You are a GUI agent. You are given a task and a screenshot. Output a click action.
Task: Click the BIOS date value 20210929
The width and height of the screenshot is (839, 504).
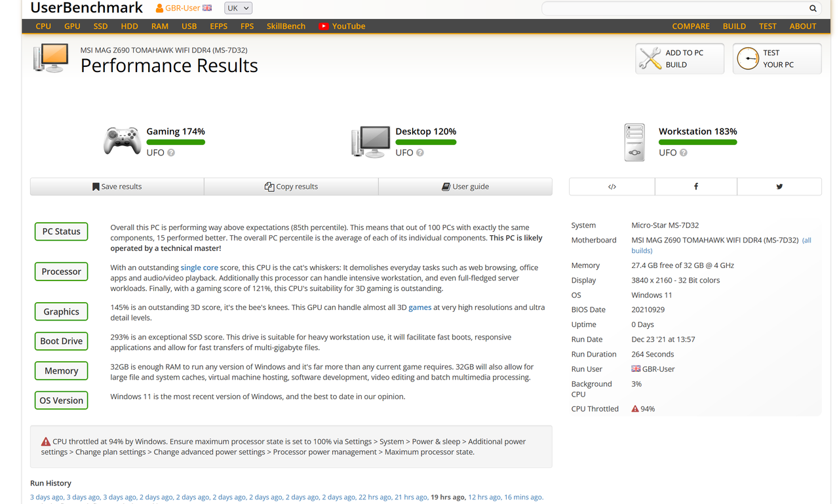tap(648, 309)
